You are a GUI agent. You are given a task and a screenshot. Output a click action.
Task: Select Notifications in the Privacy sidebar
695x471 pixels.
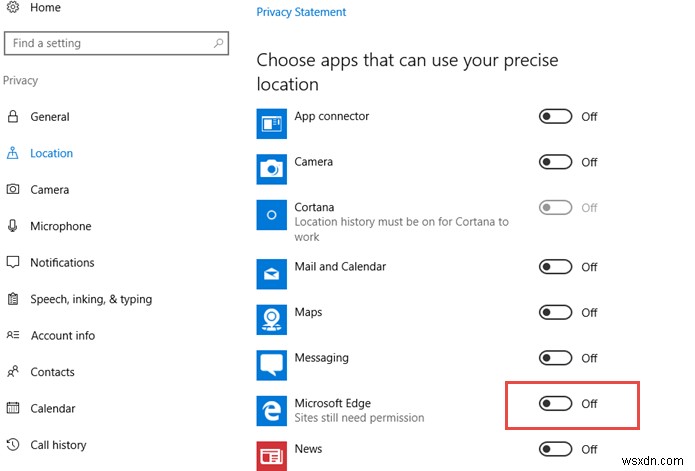(x=62, y=263)
